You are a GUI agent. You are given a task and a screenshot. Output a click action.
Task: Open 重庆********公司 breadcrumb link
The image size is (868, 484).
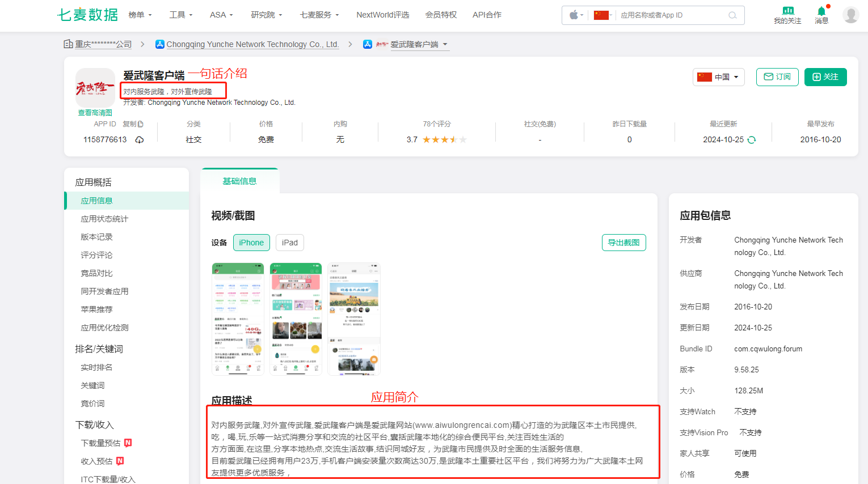pos(103,44)
